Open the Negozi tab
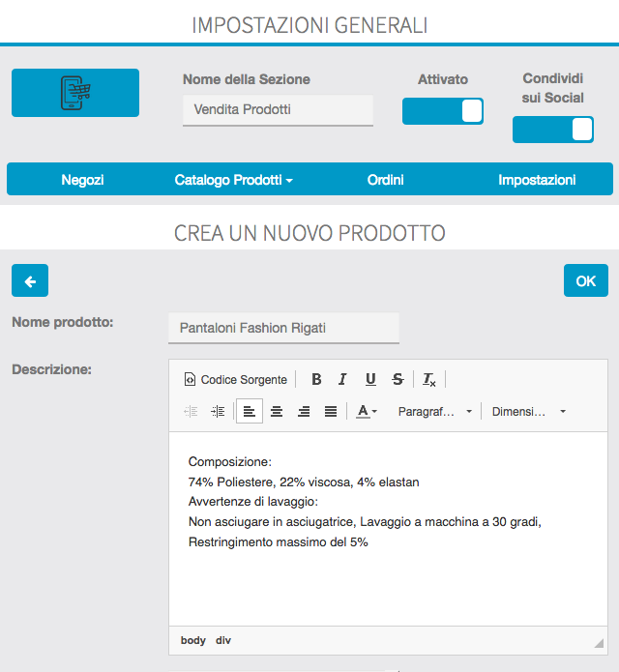The width and height of the screenshot is (619, 672). [82, 180]
